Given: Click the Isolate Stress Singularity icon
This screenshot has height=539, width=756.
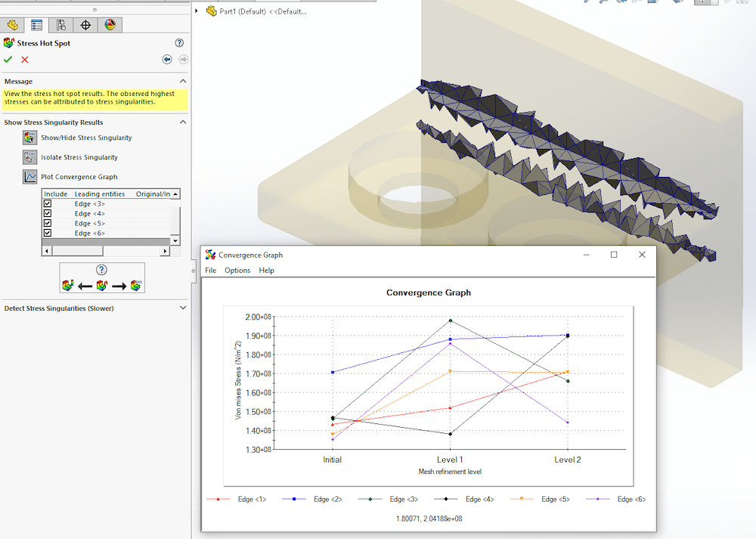Looking at the screenshot, I should point(30,157).
